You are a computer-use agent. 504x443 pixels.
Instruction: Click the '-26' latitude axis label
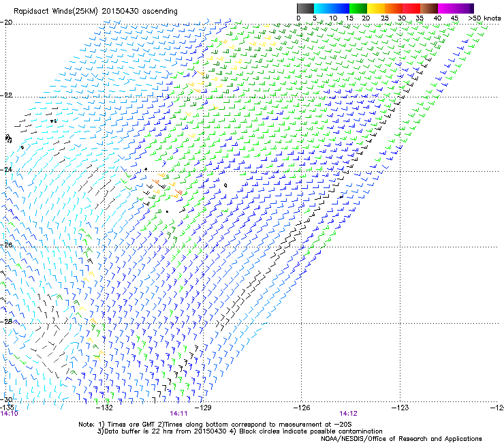pos(6,245)
